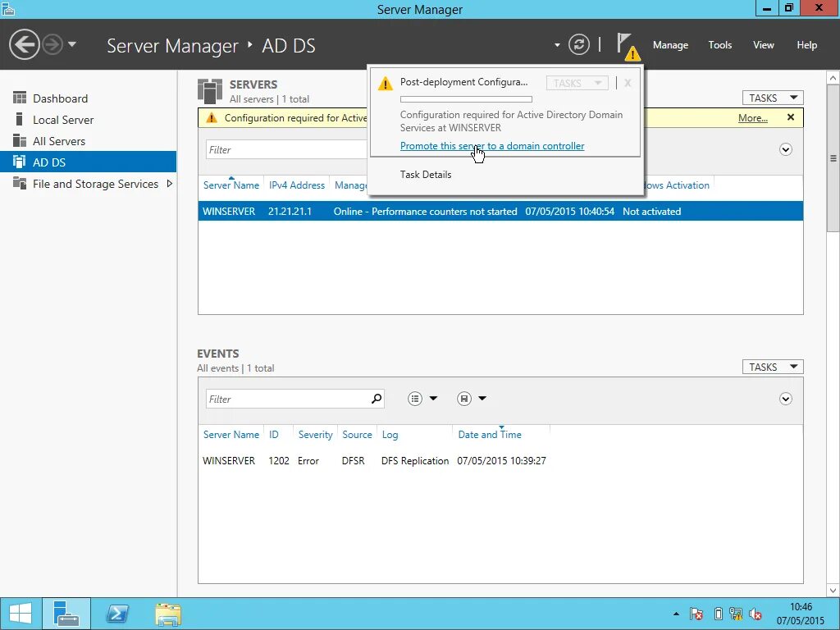Viewport: 840px width, 630px height.
Task: Open the View menu
Action: pyautogui.click(x=763, y=45)
